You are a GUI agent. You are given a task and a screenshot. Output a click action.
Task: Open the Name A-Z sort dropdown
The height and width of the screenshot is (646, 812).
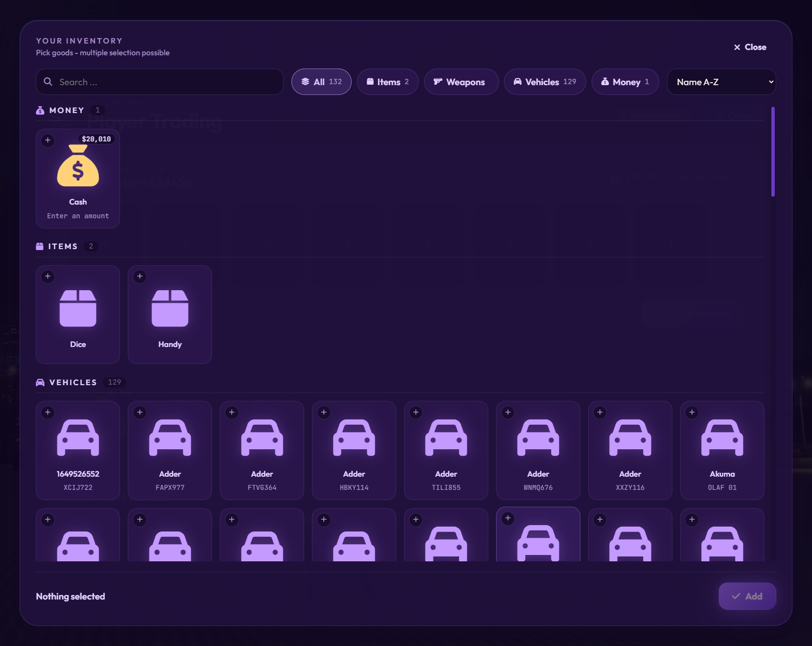click(721, 82)
